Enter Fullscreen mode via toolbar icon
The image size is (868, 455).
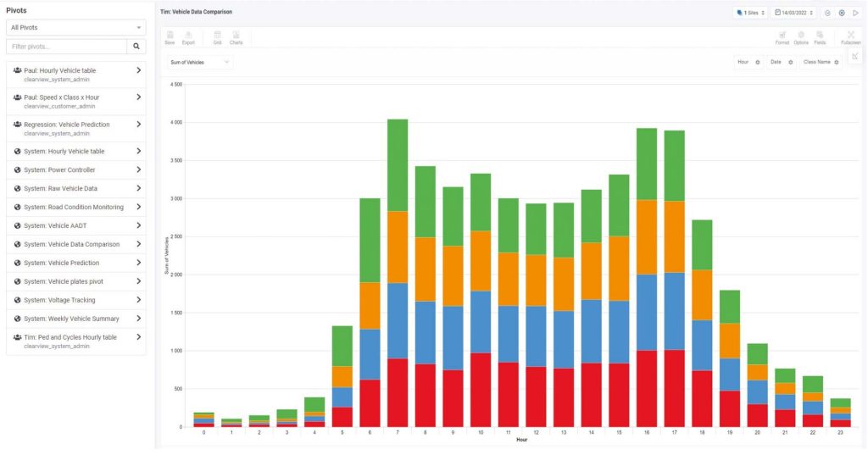[851, 37]
